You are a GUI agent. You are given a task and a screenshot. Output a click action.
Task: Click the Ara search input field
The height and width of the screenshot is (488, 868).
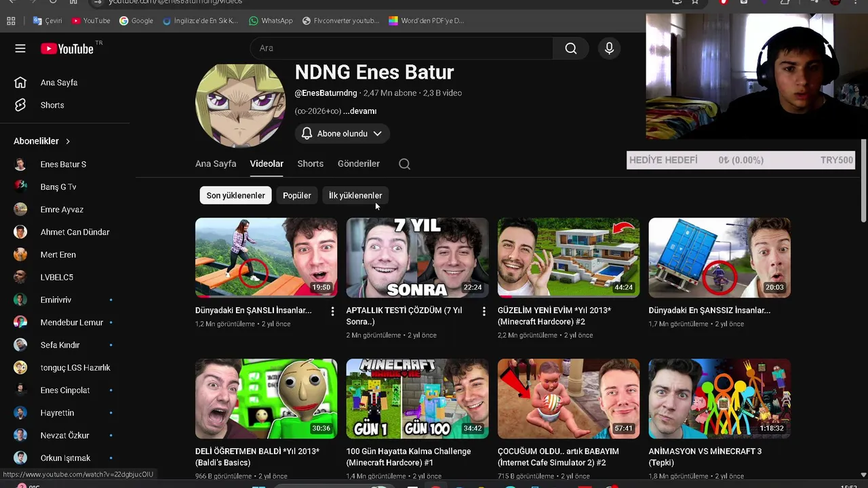pos(401,48)
